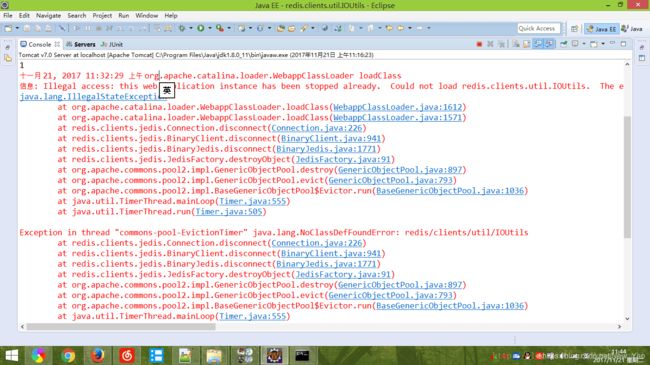Terminate the server with red stop icon

click(479, 44)
